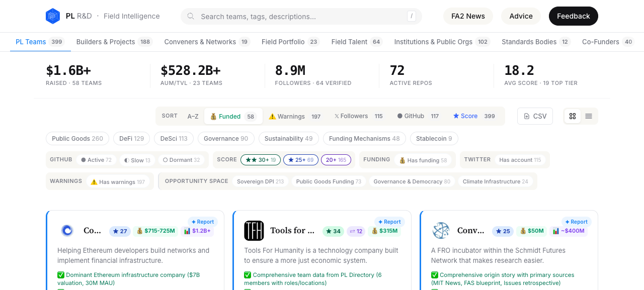Open the first card's Report link
The height and width of the screenshot is (290, 644).
coord(203,222)
